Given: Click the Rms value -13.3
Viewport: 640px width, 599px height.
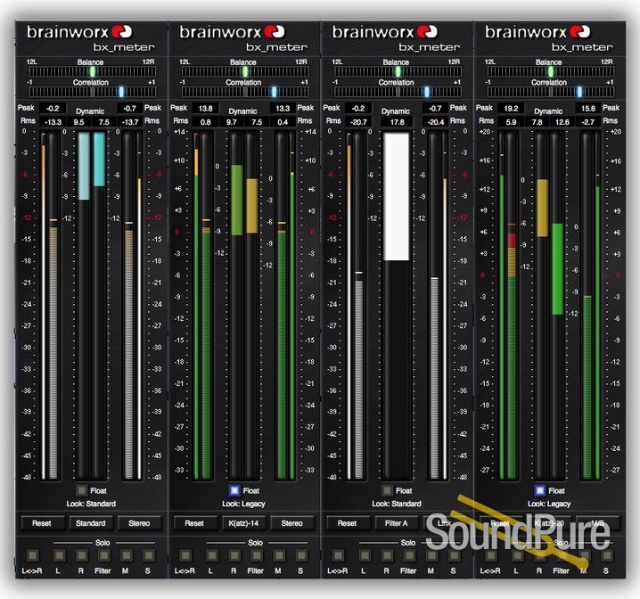Looking at the screenshot, I should pos(53,122).
